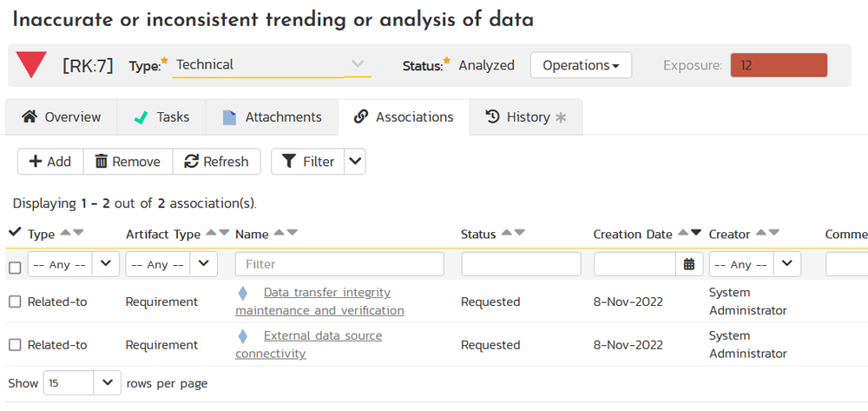
Task: Switch to the Tasks tab
Action: 161,117
